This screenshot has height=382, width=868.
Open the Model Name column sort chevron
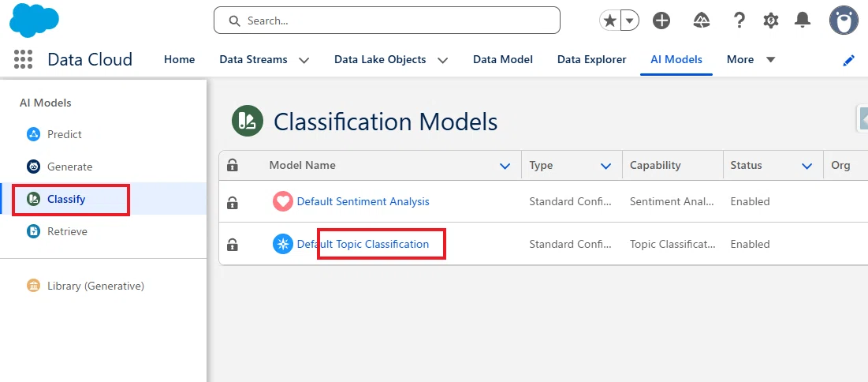point(505,166)
